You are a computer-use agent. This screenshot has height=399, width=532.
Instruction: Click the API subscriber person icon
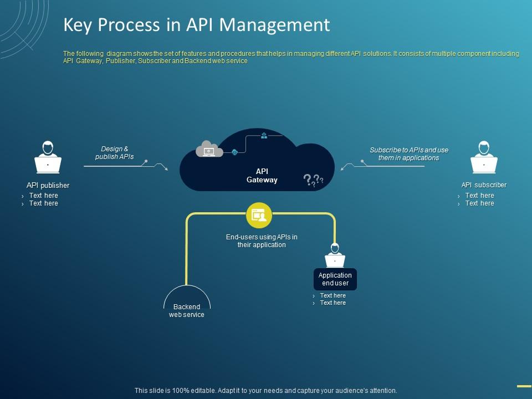pyautogui.click(x=484, y=157)
